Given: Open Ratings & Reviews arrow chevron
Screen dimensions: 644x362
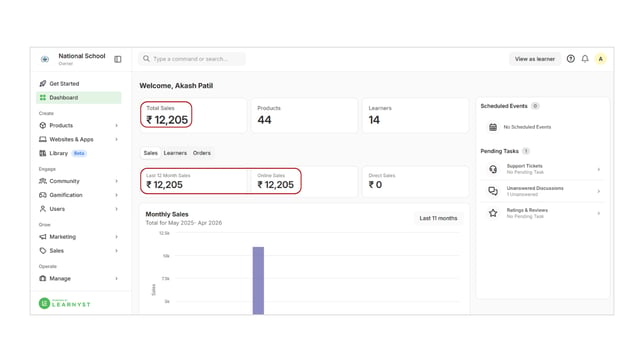Looking at the screenshot, I should [x=598, y=213].
